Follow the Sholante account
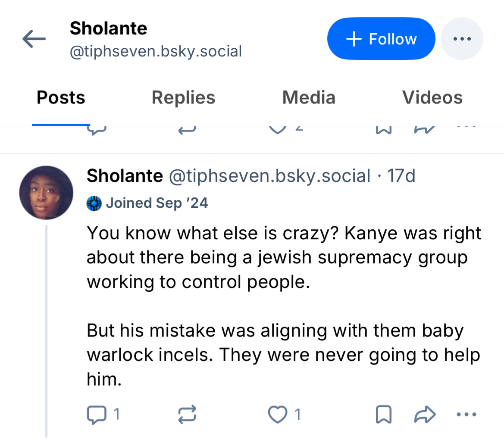The image size is (504, 440). 381,39
